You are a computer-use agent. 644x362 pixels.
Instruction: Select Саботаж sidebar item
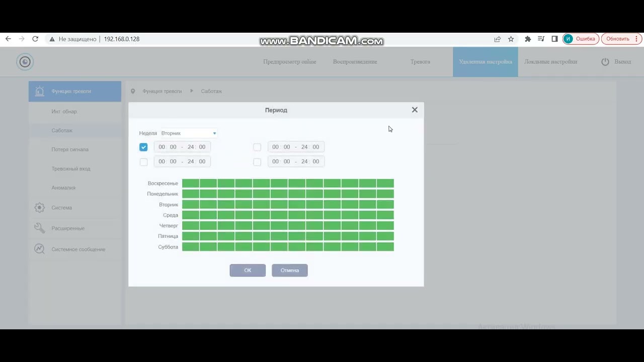[x=75, y=130]
